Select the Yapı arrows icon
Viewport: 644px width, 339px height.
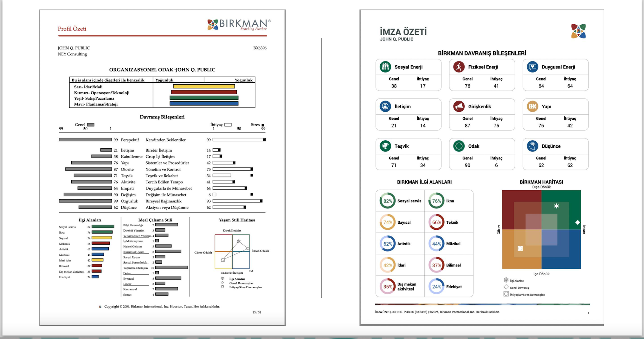pos(532,106)
